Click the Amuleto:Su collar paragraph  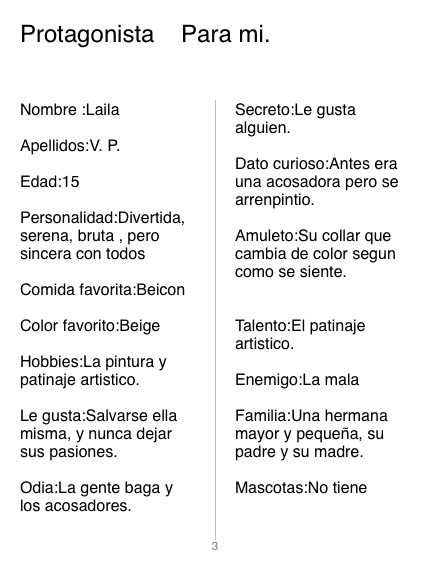315,254
